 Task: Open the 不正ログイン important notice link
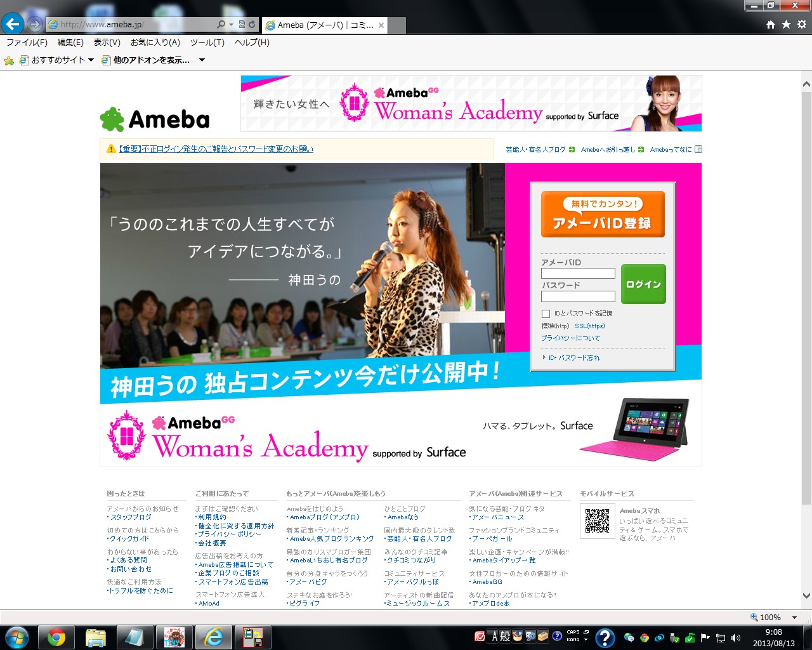pyautogui.click(x=216, y=149)
